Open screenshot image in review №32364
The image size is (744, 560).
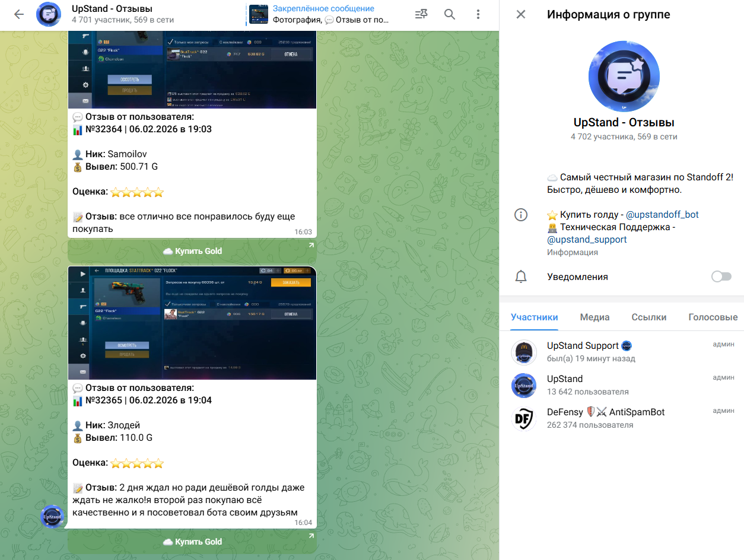click(192, 69)
